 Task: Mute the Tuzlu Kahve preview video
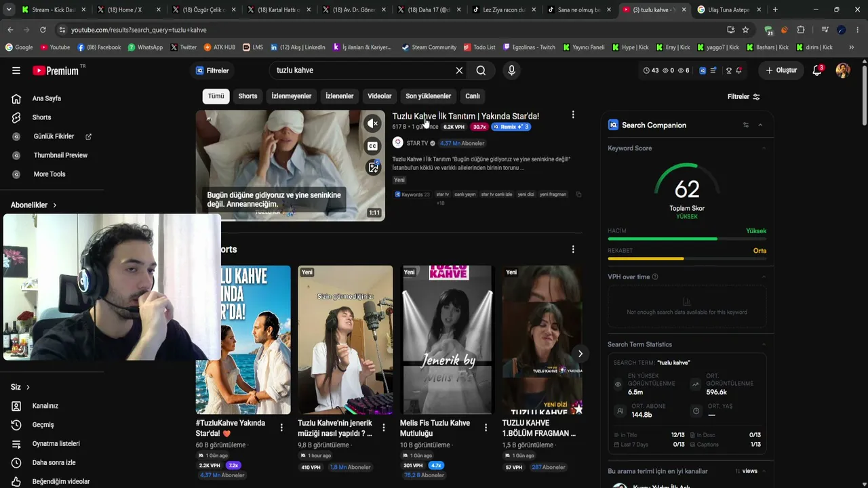[372, 123]
